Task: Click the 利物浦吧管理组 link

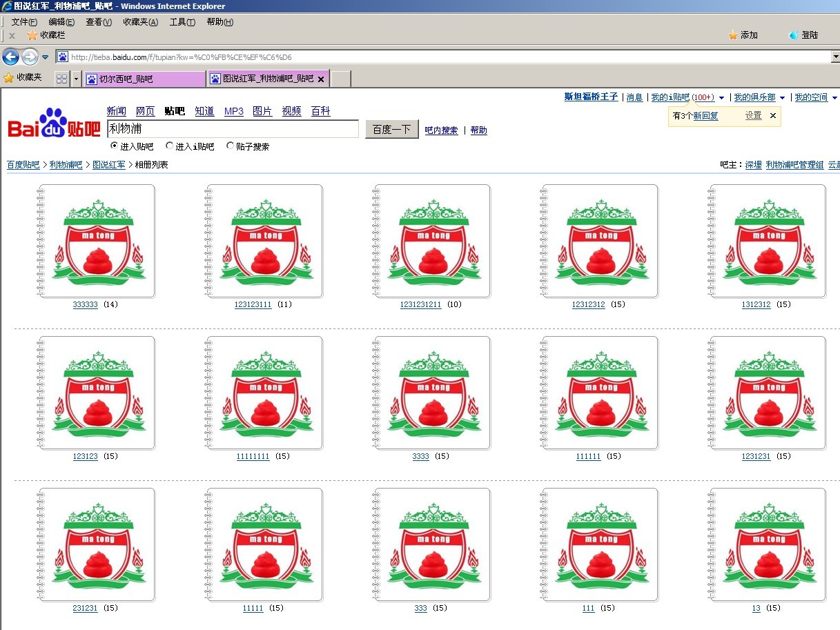Action: coord(794,165)
